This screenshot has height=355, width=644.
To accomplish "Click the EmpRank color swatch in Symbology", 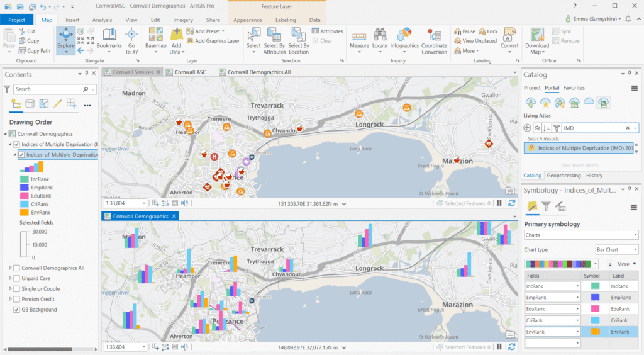I will (x=595, y=298).
